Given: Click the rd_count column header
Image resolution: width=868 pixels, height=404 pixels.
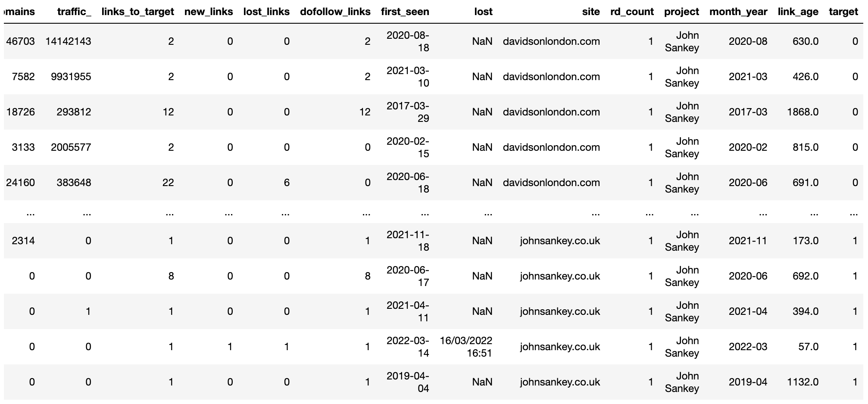Looking at the screenshot, I should (x=632, y=12).
